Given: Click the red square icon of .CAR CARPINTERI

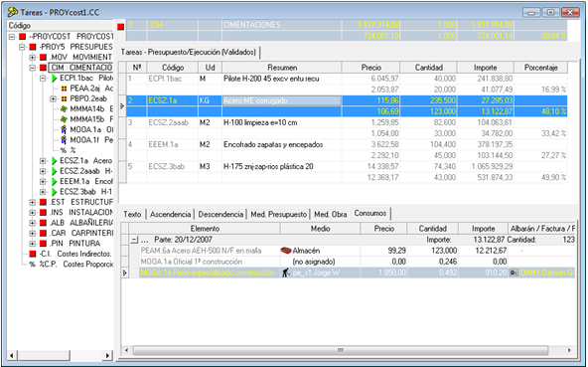Looking at the screenshot, I should click(43, 233).
